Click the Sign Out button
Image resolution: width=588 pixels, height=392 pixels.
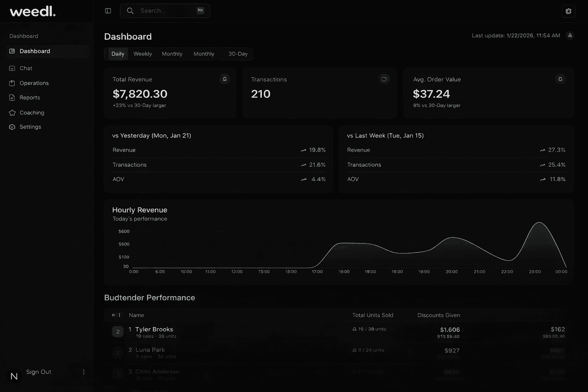coord(38,372)
